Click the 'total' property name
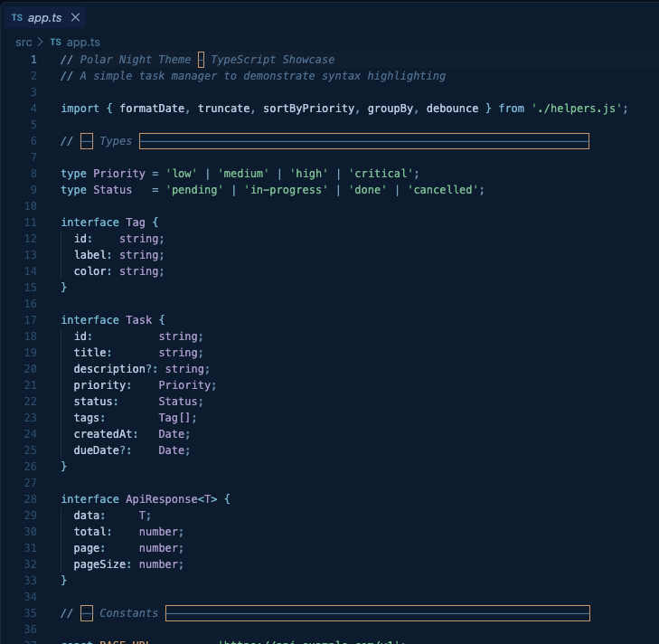 click(x=89, y=532)
